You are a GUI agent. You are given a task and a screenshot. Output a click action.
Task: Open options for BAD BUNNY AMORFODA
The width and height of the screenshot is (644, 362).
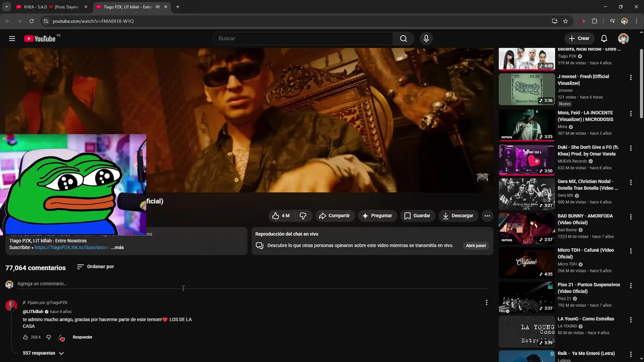pyautogui.click(x=630, y=217)
